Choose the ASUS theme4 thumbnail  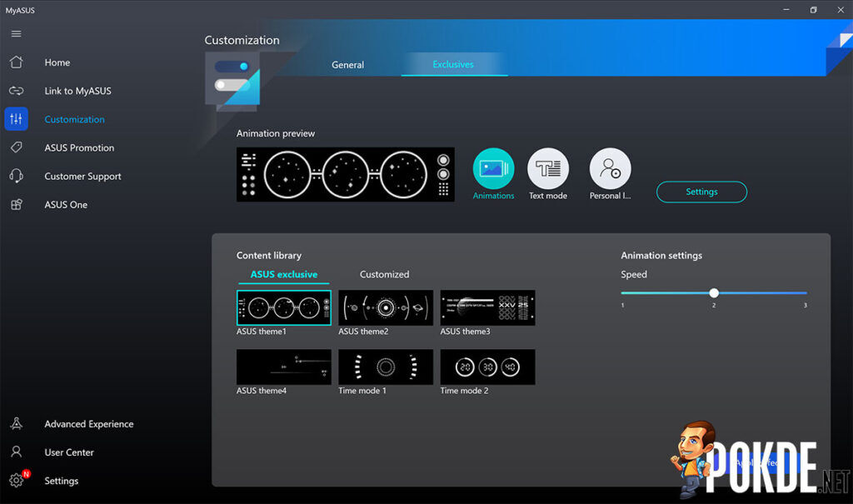coord(284,367)
